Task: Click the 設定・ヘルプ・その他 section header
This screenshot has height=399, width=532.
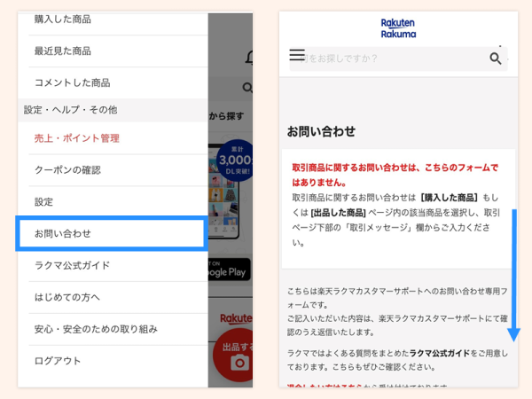Action: coord(113,110)
